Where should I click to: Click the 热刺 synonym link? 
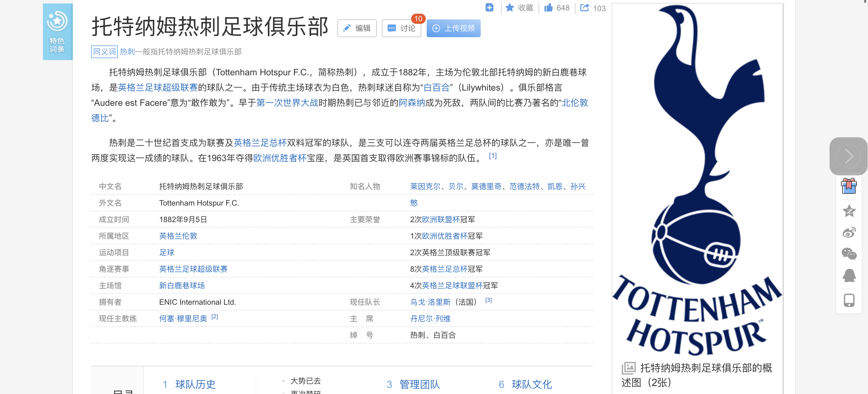[x=127, y=51]
